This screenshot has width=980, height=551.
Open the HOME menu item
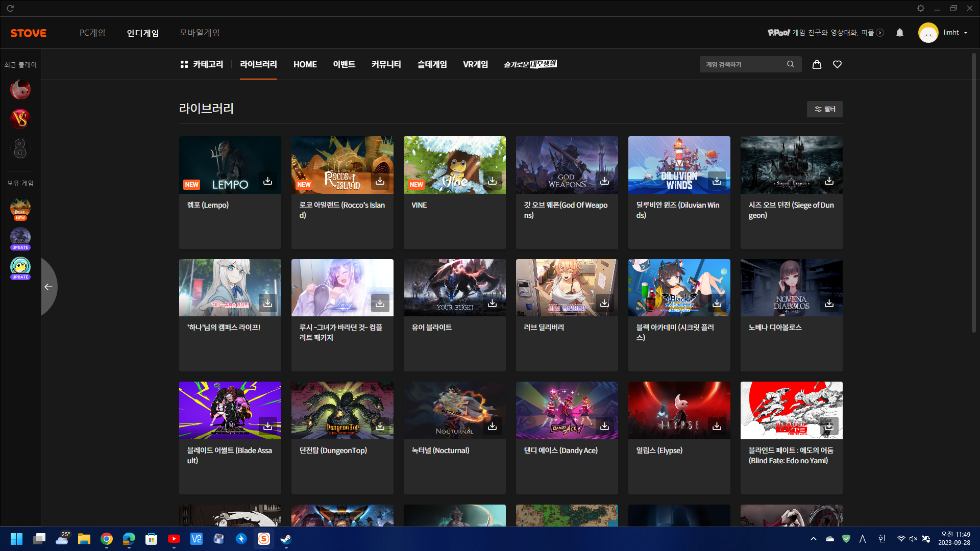[x=305, y=64]
